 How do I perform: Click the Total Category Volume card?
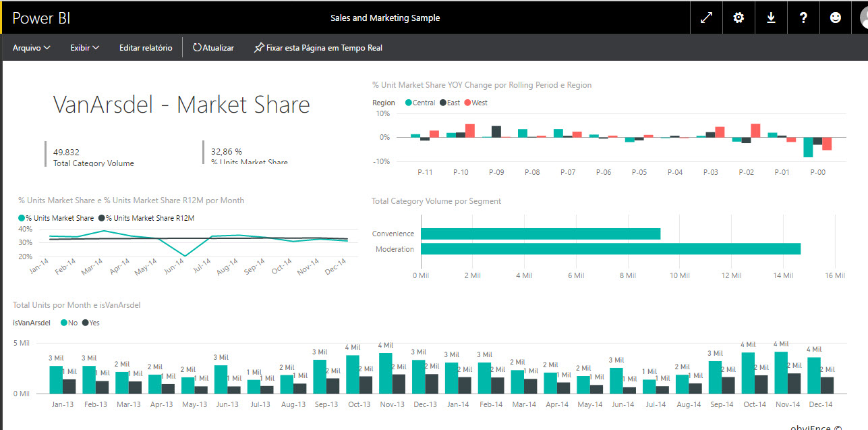[x=93, y=157]
